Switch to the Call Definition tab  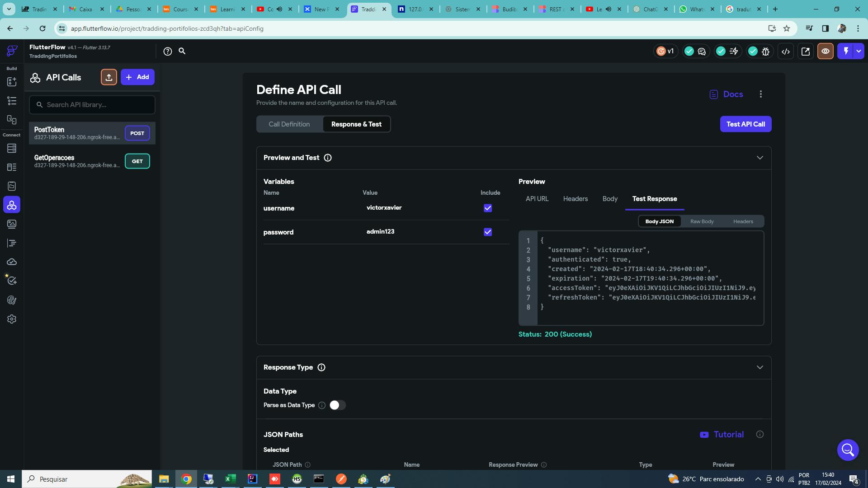[289, 124]
